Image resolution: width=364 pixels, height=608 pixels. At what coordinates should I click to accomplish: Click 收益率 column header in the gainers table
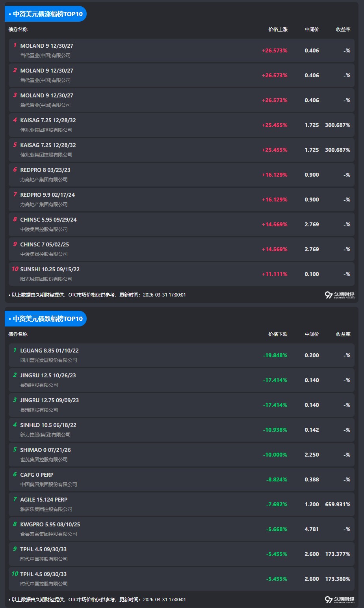343,30
